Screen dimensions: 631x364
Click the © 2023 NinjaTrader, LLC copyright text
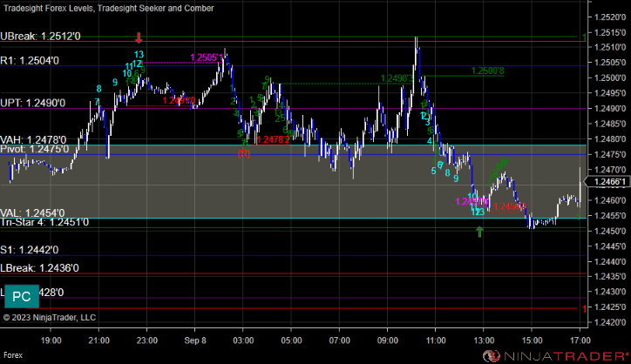click(x=50, y=317)
